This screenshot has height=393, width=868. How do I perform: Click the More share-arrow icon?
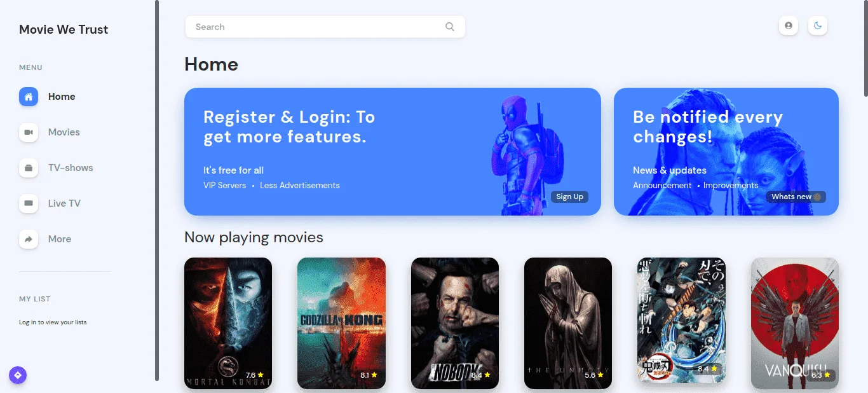coord(29,239)
